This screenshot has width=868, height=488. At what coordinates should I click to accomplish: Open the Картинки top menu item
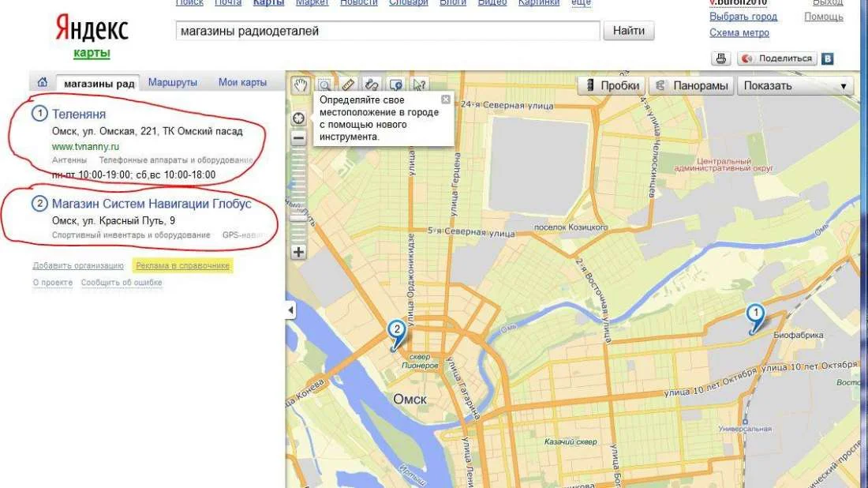(539, 3)
